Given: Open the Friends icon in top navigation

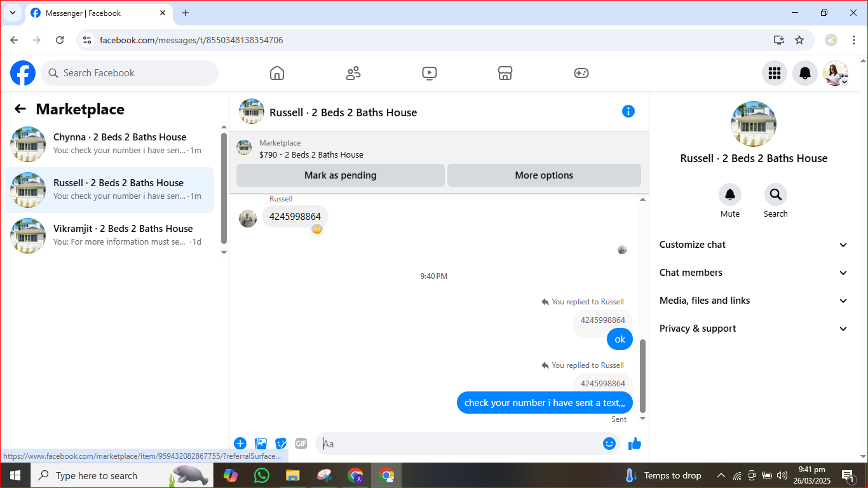Looking at the screenshot, I should (353, 73).
